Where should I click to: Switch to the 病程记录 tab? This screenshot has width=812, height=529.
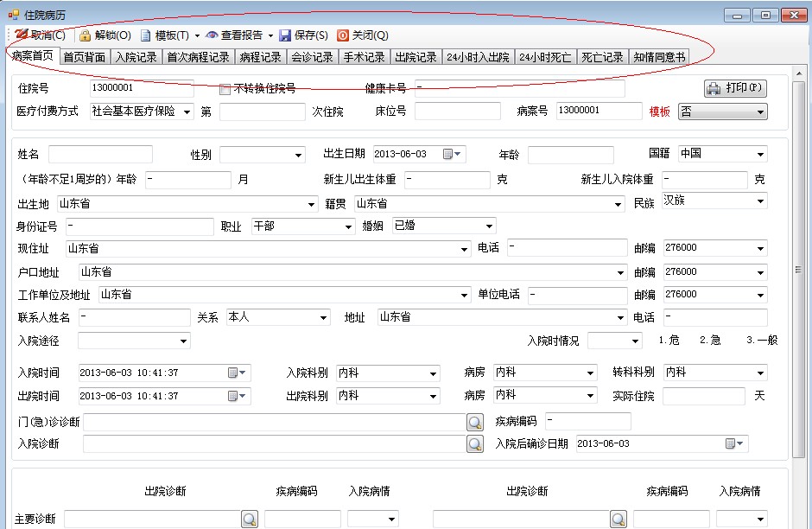point(261,57)
